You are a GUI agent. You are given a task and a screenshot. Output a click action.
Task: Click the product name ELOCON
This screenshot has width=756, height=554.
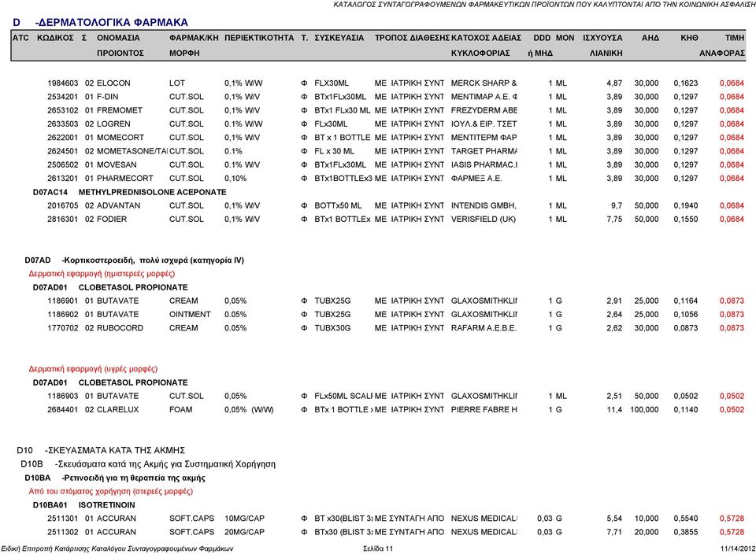(113, 83)
